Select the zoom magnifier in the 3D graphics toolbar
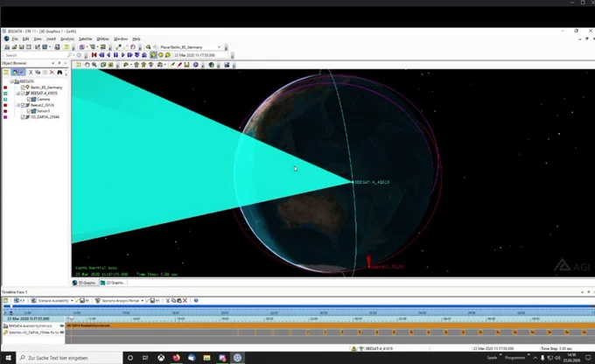This screenshot has height=364, width=595. click(94, 65)
